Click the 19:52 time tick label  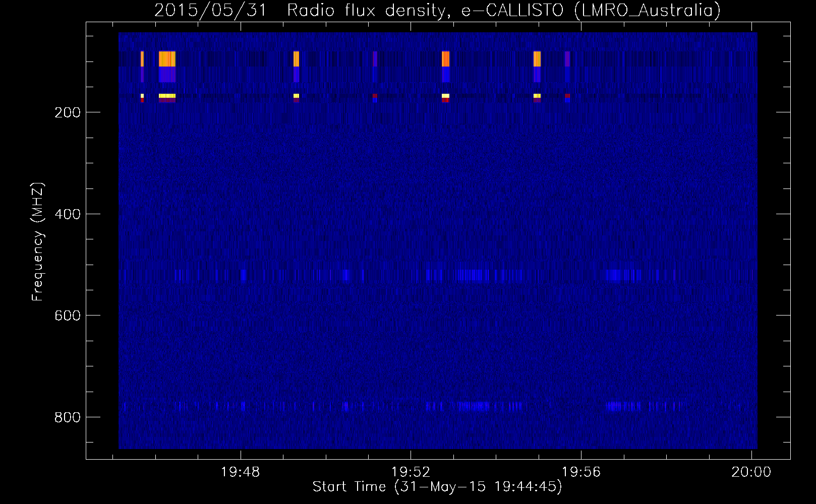pos(411,472)
